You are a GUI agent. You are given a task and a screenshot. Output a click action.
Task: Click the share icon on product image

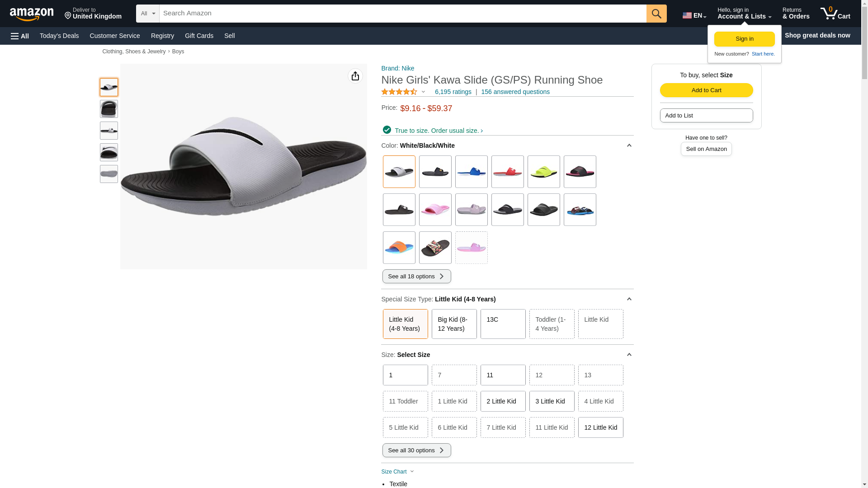point(355,76)
